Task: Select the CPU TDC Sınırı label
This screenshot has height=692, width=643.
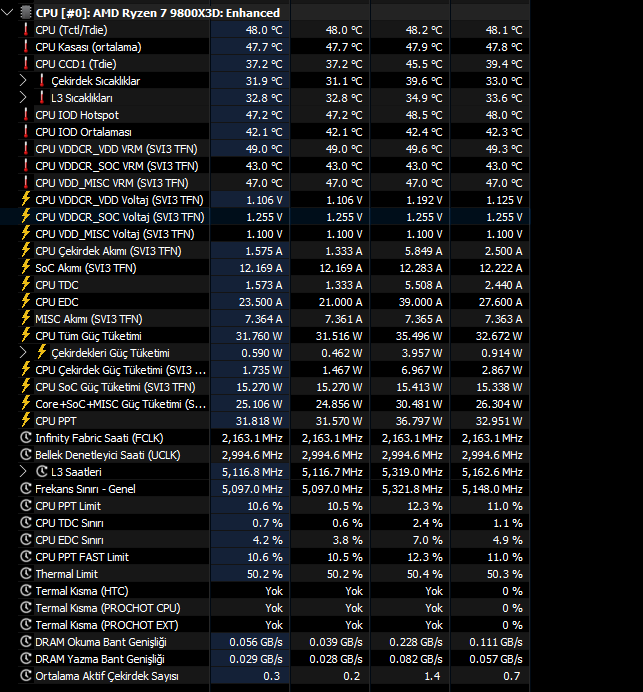Action: pos(69,523)
